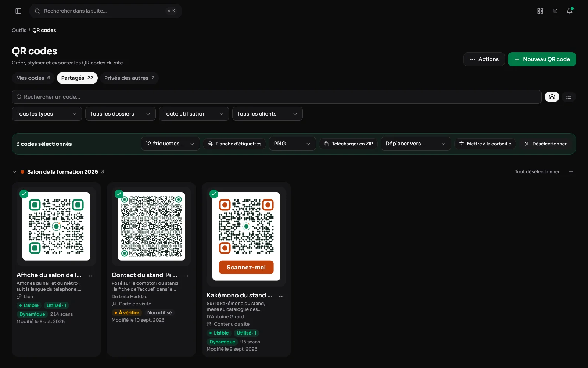Switch to Privés des autres tab
Viewport: 588px width, 368px height.
[x=129, y=78]
